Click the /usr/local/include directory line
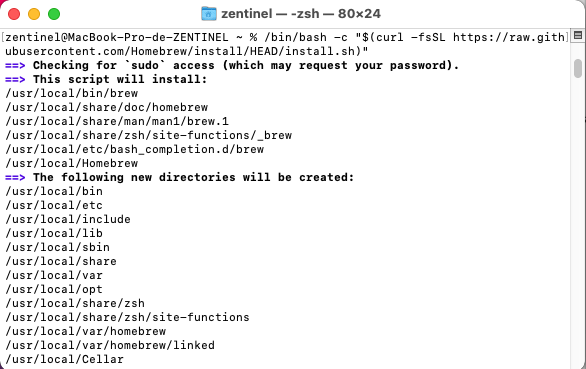The image size is (586, 369). pos(68,219)
